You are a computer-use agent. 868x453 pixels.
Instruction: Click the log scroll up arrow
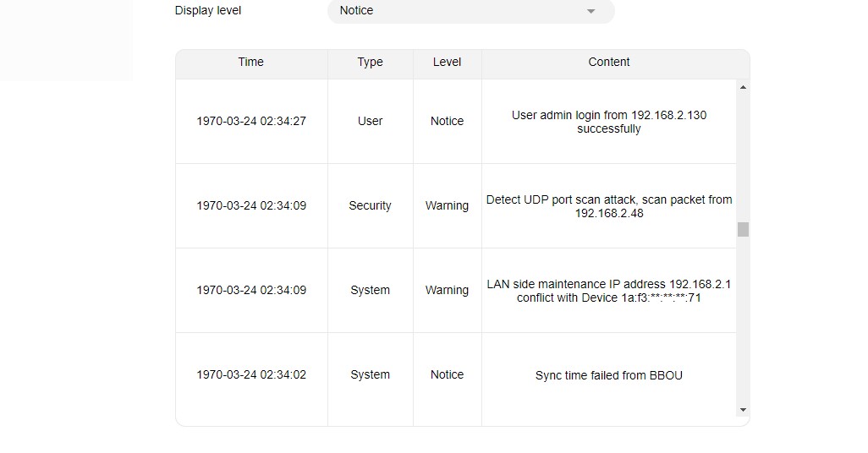tap(743, 87)
